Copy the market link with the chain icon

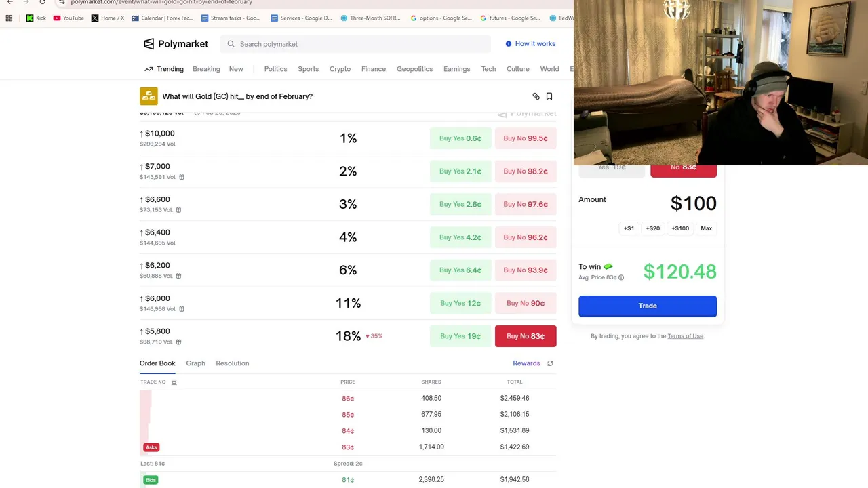[x=536, y=96]
